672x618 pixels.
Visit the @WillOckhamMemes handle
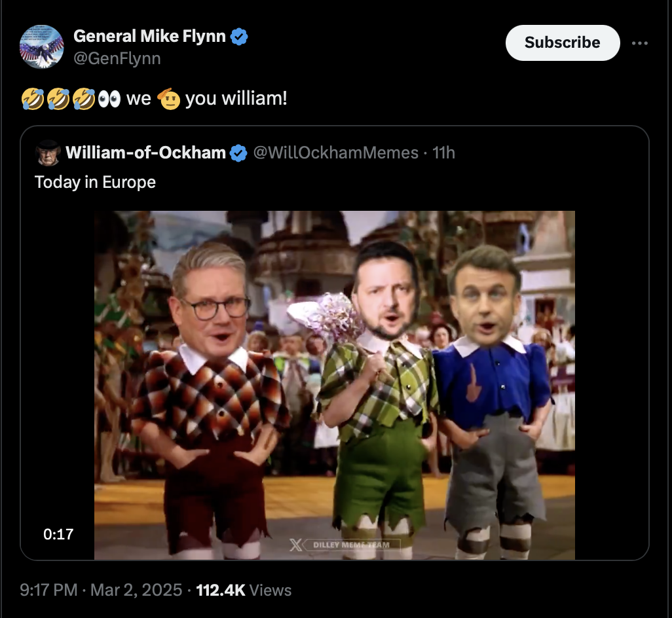[335, 153]
